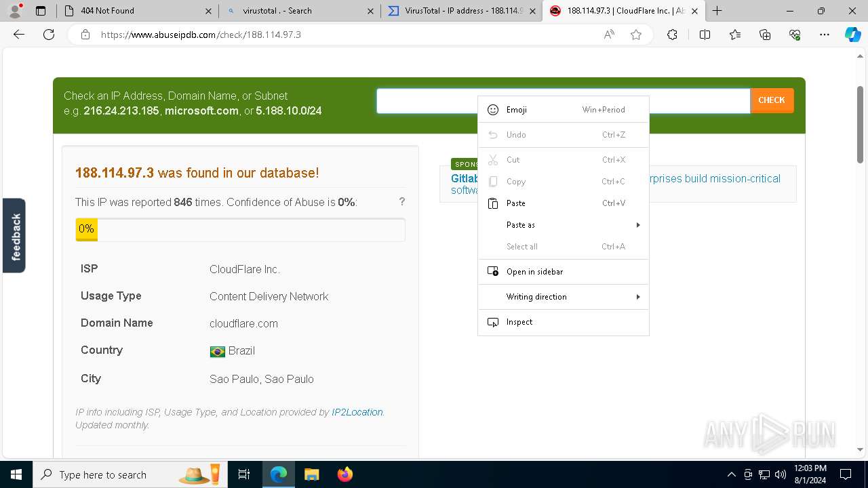Viewport: 868px width, 488px height.
Task: Open the Windows Start menu
Action: click(x=16, y=474)
